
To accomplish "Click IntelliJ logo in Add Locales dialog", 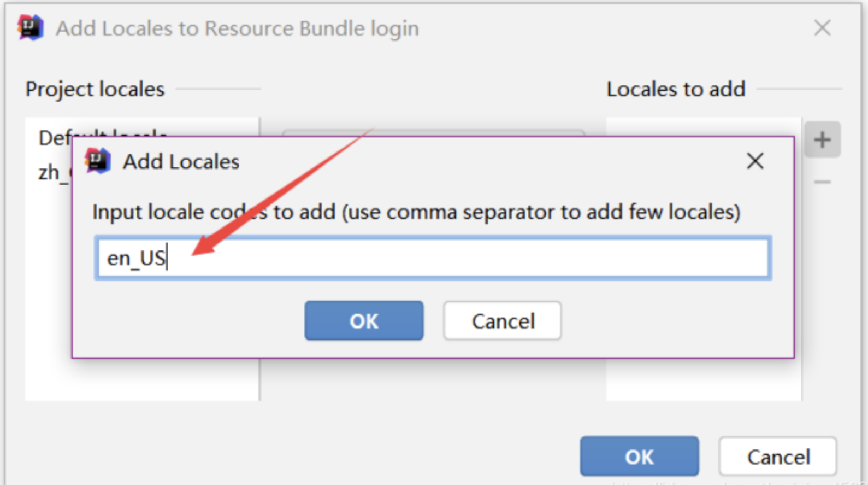I will pyautogui.click(x=98, y=161).
